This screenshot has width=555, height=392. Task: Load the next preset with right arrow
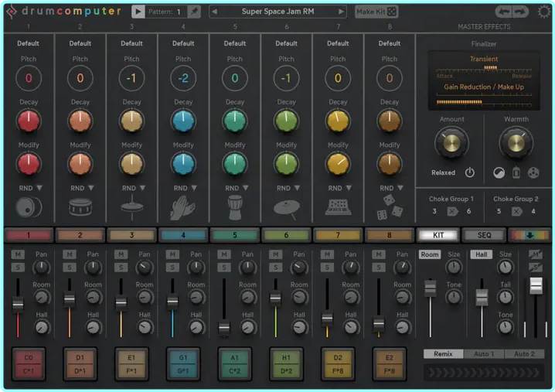[341, 12]
